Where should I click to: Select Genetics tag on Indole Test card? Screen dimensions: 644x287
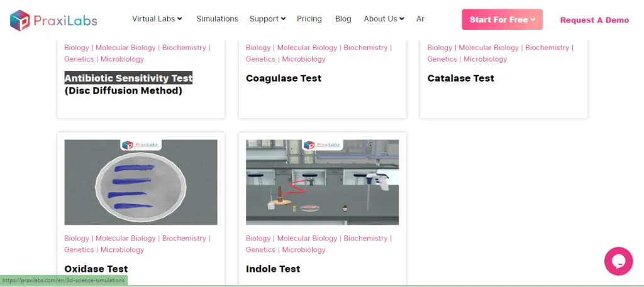pos(261,250)
